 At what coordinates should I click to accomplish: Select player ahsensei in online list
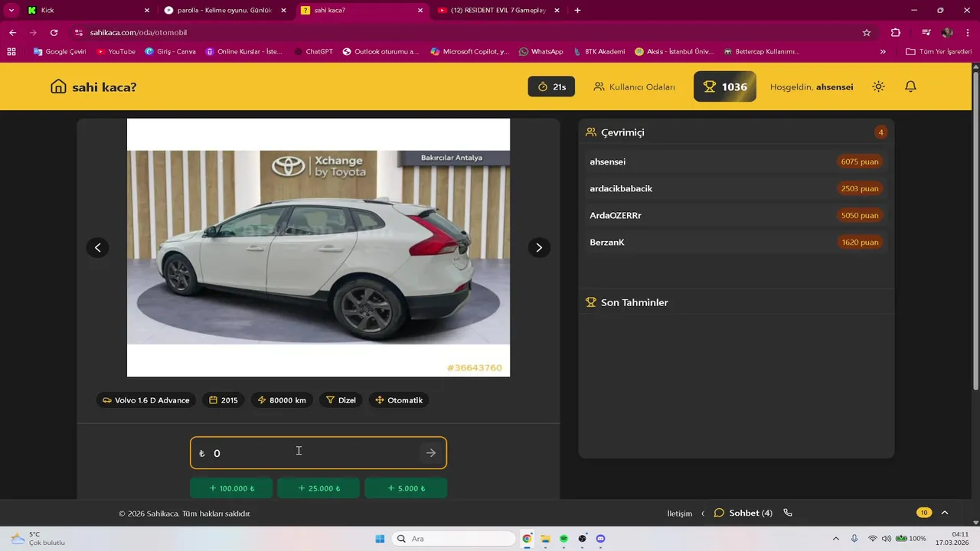[735, 161]
